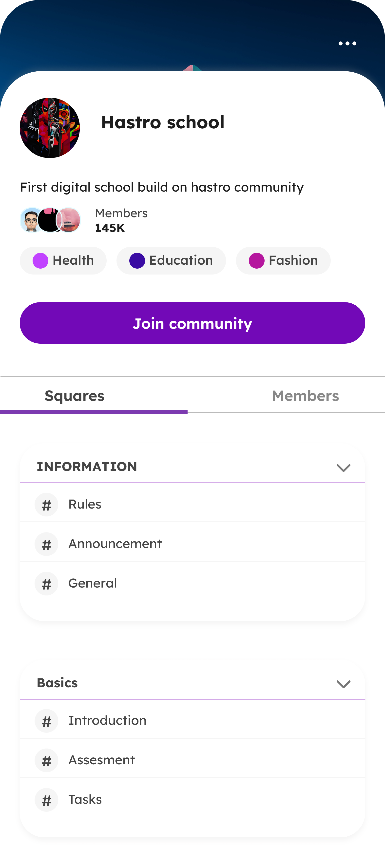Tap the hash icon beside General
The width and height of the screenshot is (385, 868).
click(x=46, y=584)
